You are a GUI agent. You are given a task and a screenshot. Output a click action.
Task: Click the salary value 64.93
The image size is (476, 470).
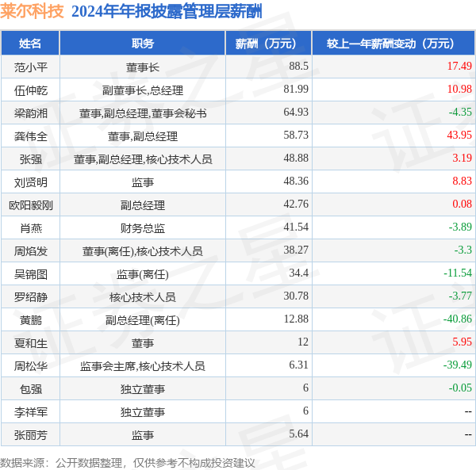[x=296, y=112]
